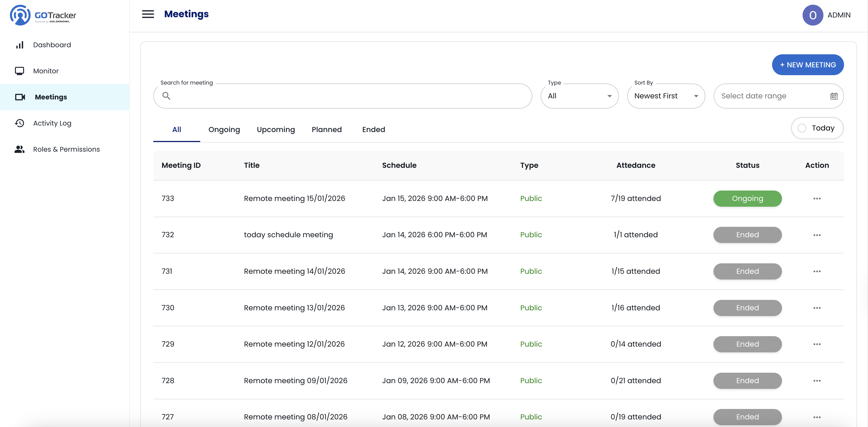Click inside the Search for meeting field
The width and height of the screenshot is (868, 427).
[x=337, y=96]
